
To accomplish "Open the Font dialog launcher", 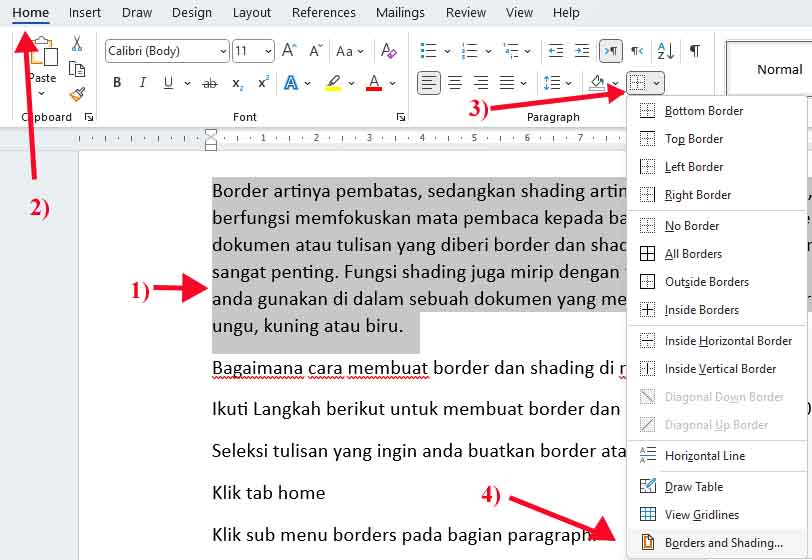I will click(x=400, y=118).
